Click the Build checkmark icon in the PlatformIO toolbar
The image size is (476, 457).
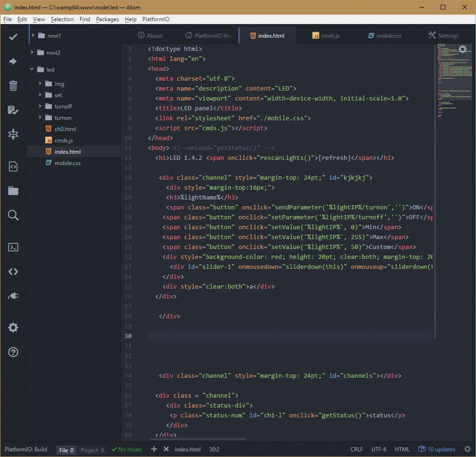pyautogui.click(x=13, y=37)
